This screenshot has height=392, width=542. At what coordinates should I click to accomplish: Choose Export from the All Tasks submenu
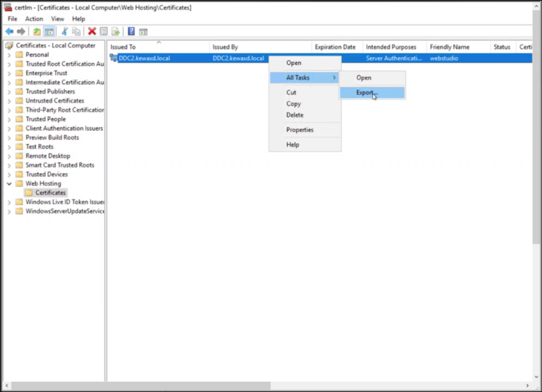tap(366, 92)
